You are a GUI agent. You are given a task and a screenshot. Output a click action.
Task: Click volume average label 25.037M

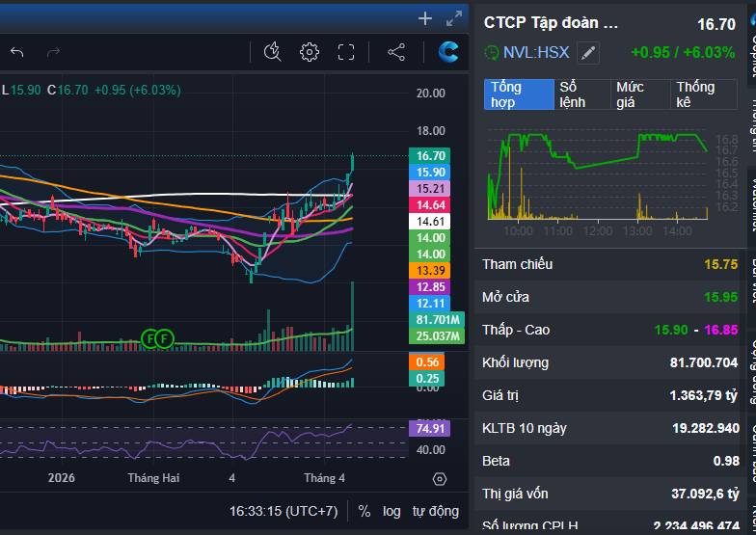click(437, 335)
